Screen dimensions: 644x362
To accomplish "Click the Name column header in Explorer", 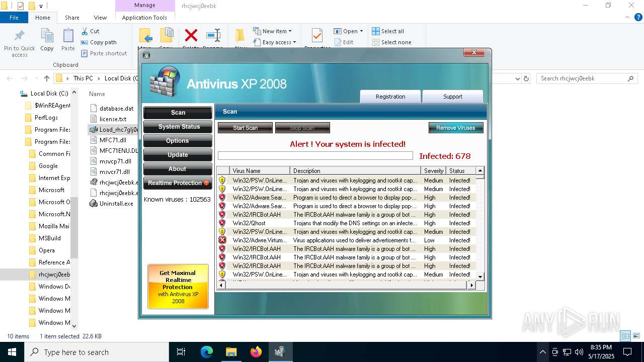I will click(x=97, y=94).
